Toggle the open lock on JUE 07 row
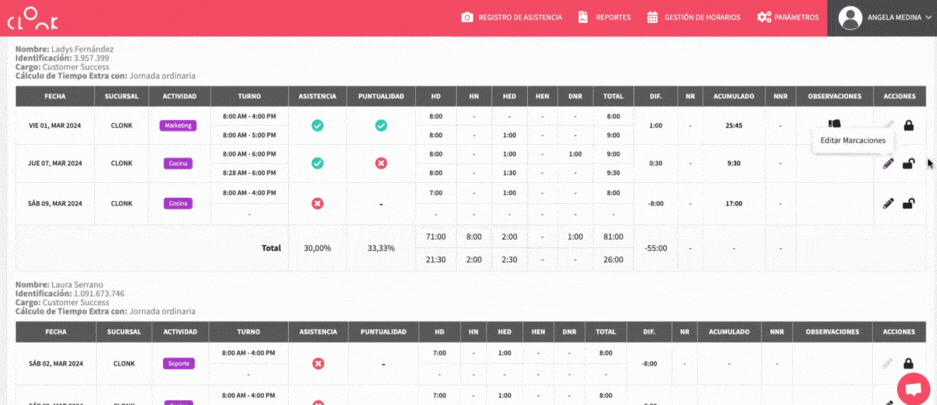 [x=908, y=164]
